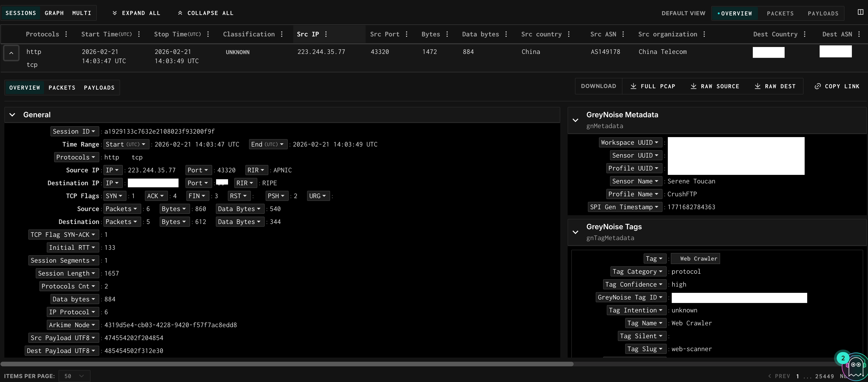868x382 pixels.
Task: Click the Src organization column options icon
Action: pos(704,34)
